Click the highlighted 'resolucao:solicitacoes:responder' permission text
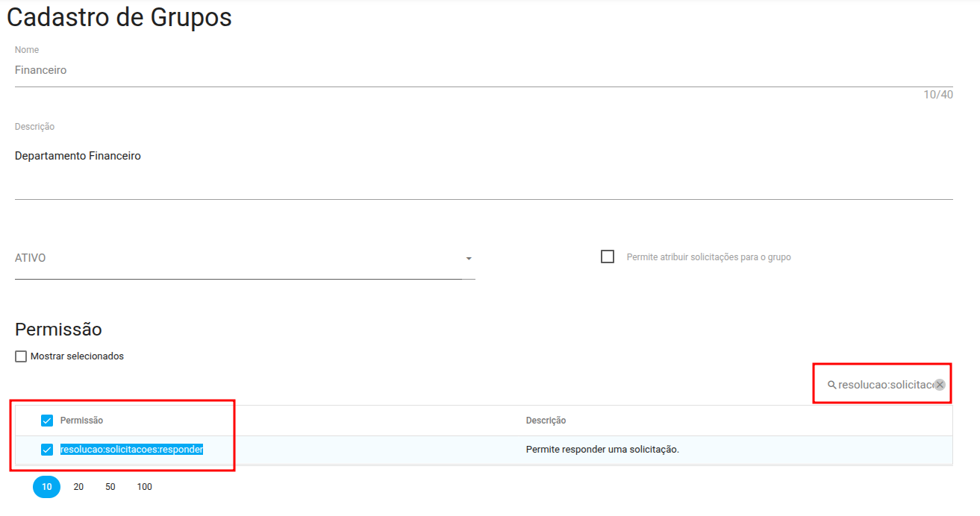 [131, 450]
